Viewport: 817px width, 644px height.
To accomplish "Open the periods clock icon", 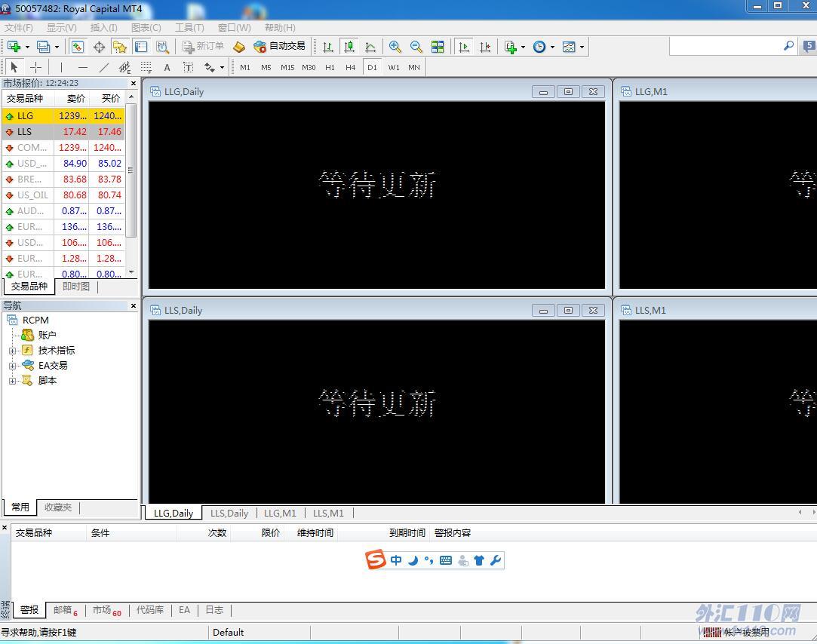I will click(x=539, y=47).
